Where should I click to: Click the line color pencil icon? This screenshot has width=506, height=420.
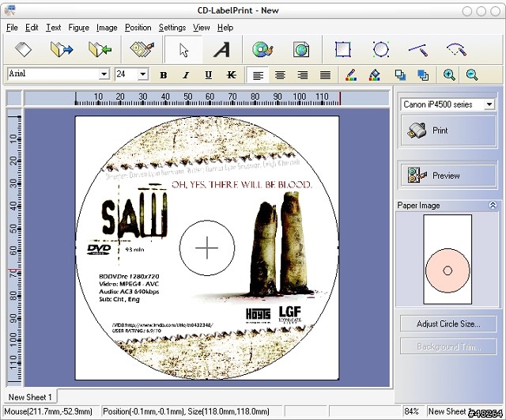click(x=351, y=75)
